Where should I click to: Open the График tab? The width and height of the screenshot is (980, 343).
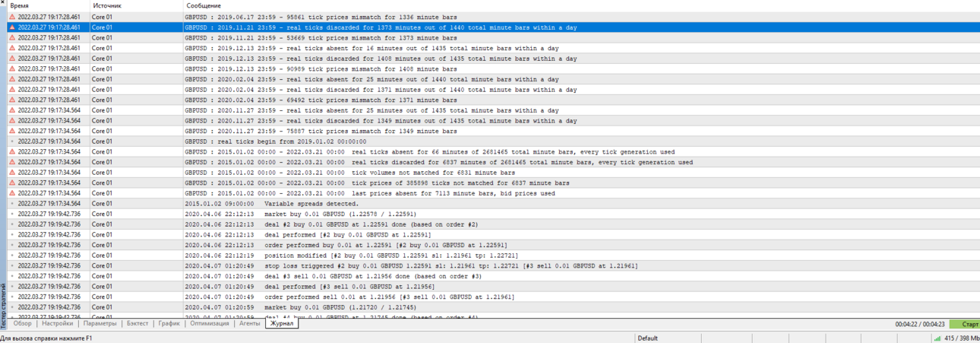pos(169,323)
